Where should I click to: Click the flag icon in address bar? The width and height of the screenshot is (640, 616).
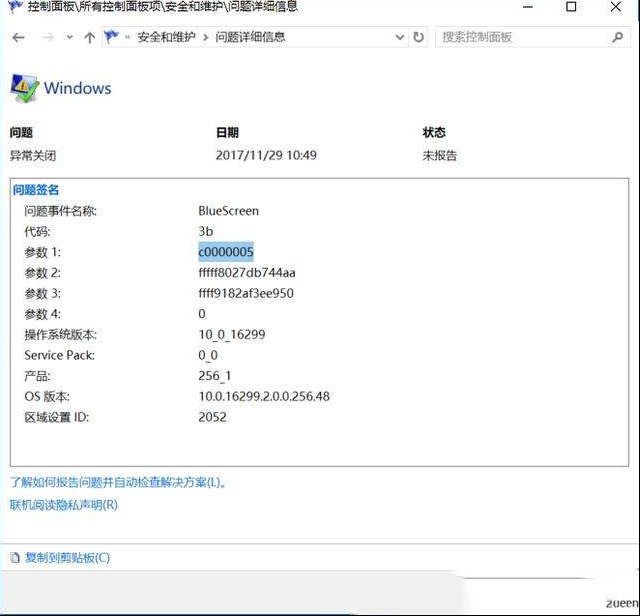point(111,37)
